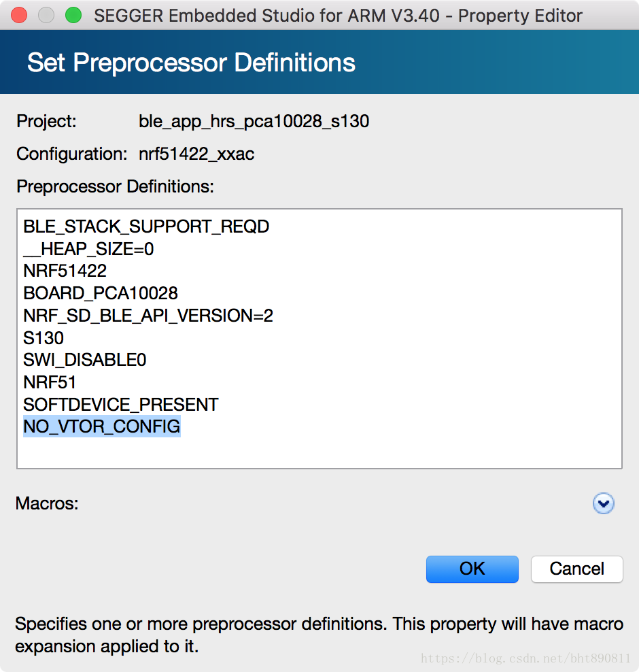Viewport: 639px width, 672px height.
Task: Click the SWI_DISABLE0 definition entry
Action: coord(85,360)
